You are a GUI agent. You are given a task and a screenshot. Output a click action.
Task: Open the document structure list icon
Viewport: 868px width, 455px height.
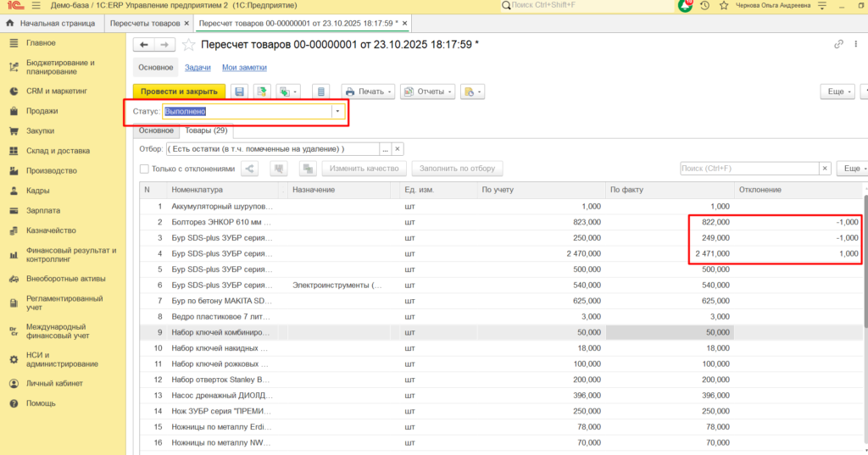pos(321,92)
